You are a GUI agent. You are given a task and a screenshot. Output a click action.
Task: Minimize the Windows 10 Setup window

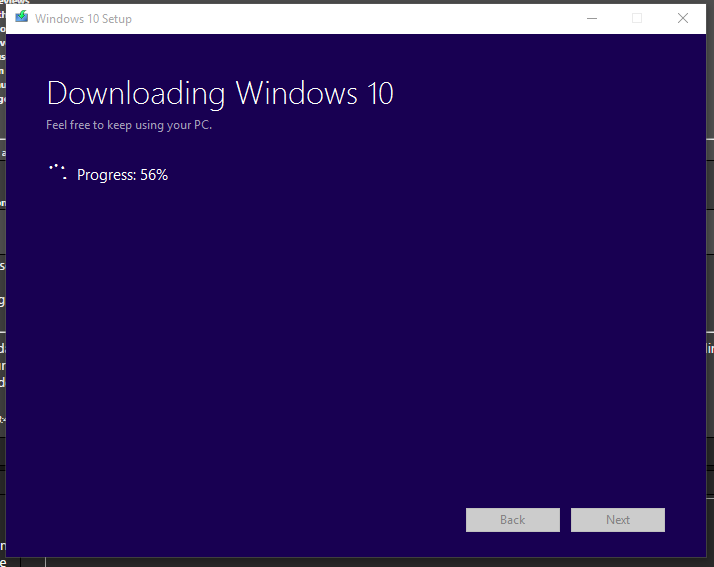point(592,18)
